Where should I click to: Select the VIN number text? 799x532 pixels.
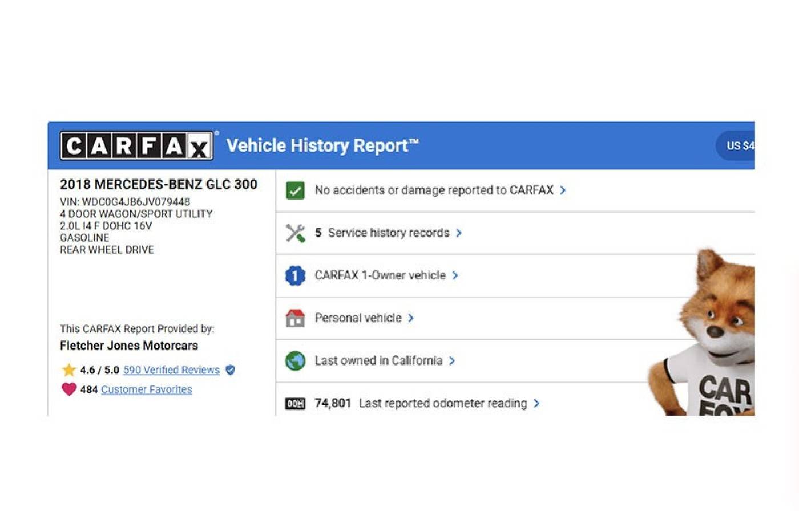tap(125, 202)
